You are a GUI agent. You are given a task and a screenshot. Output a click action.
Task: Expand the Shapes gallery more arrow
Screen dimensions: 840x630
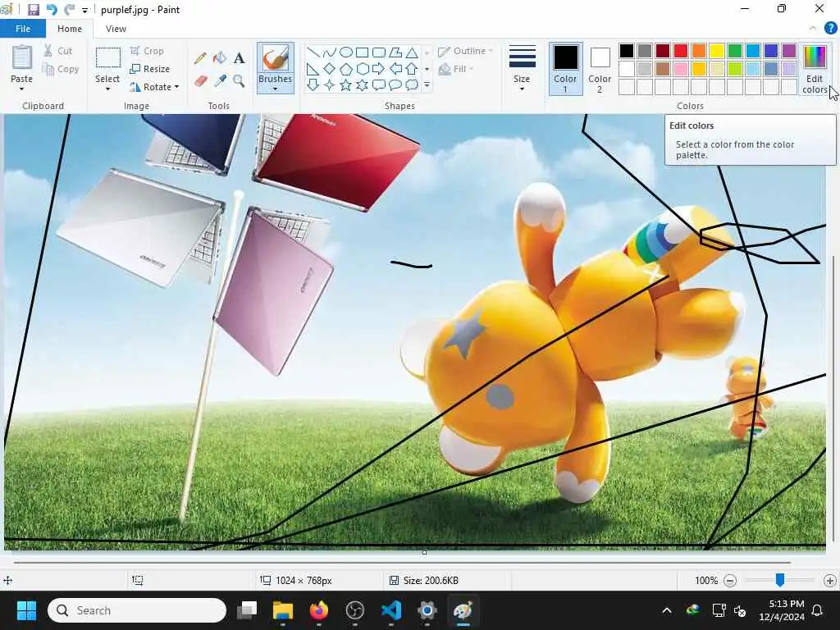(427, 85)
